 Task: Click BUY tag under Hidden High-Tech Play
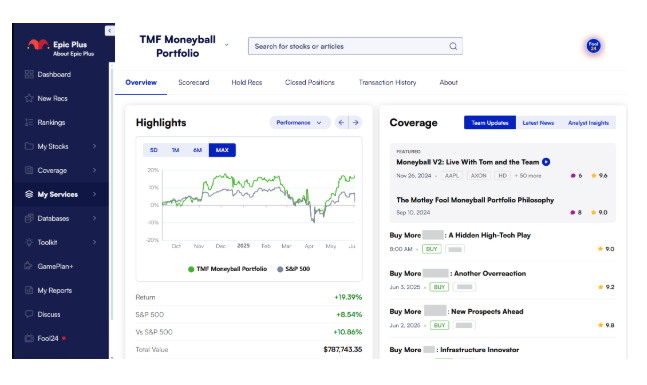432,249
